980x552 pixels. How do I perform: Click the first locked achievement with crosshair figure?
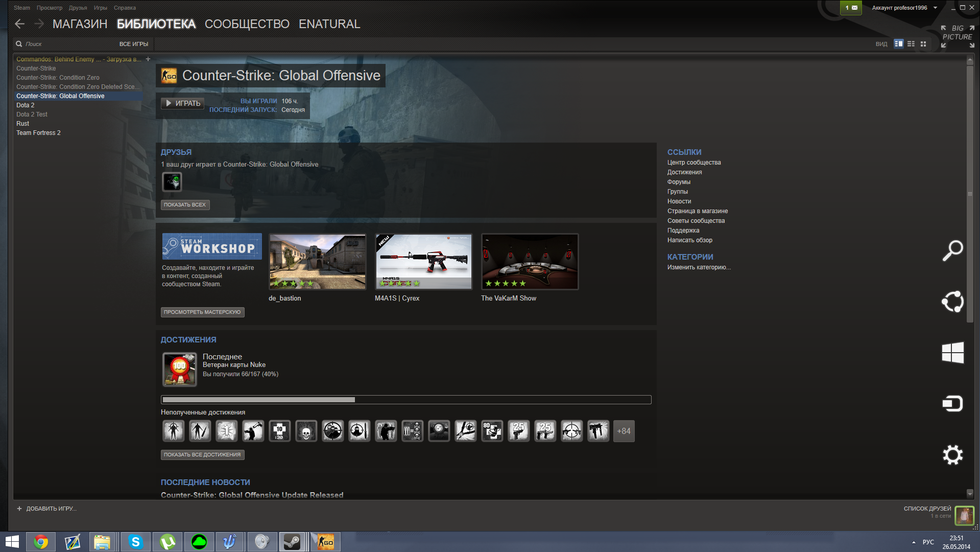173,431
